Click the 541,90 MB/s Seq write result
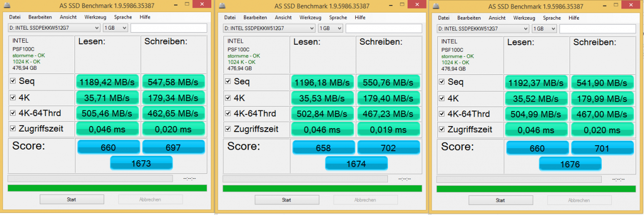This screenshot has width=644, height=215. [x=602, y=82]
